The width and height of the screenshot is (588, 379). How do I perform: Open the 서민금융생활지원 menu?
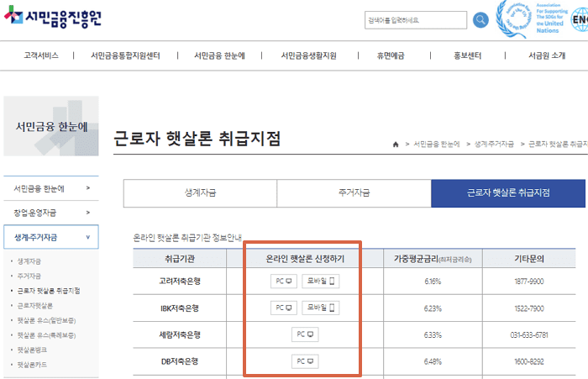(308, 55)
